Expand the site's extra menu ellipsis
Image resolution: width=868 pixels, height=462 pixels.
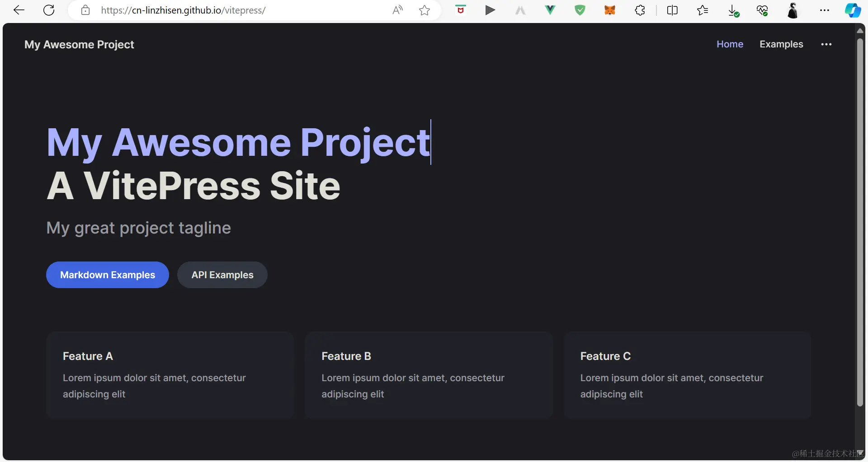tap(826, 44)
